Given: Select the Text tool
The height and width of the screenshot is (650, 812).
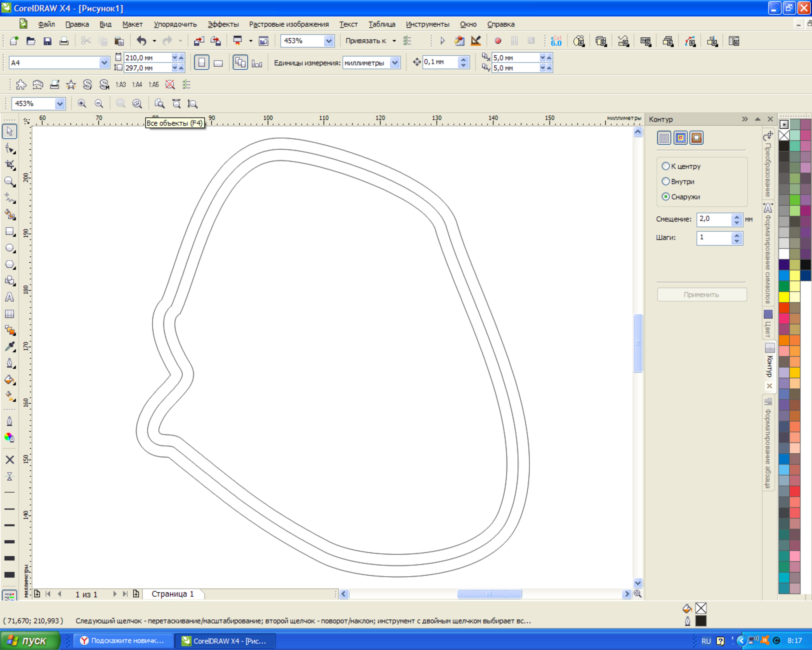Looking at the screenshot, I should coord(9,297).
